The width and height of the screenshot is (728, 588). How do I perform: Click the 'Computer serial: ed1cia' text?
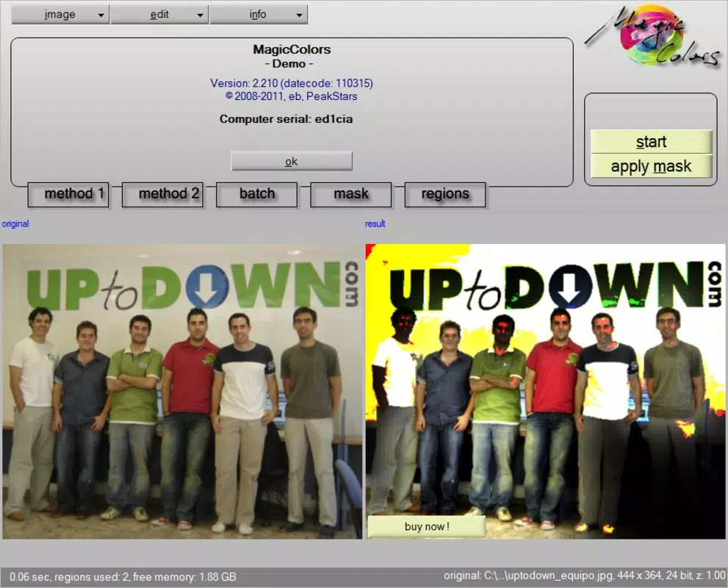point(286,119)
